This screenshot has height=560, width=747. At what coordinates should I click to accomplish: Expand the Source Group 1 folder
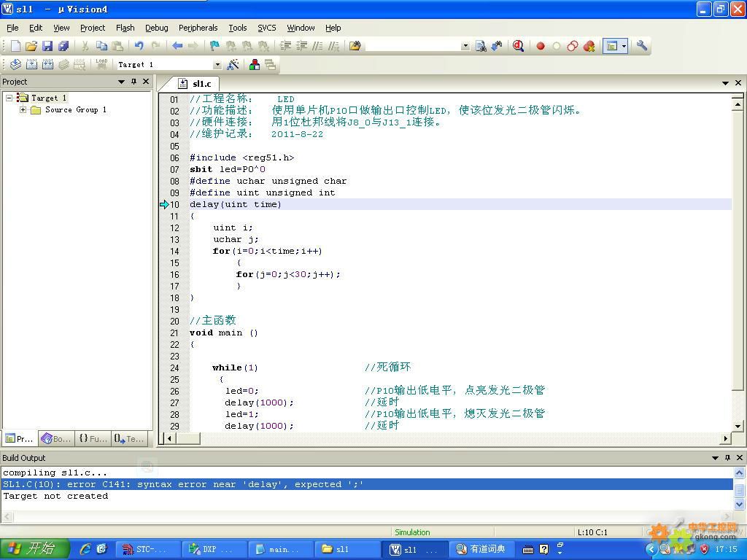(x=23, y=109)
